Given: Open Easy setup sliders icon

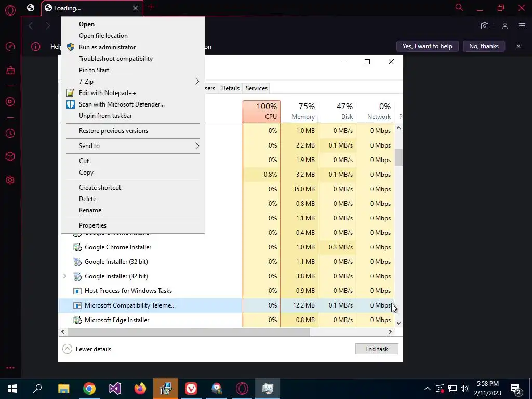Looking at the screenshot, I should (x=522, y=26).
